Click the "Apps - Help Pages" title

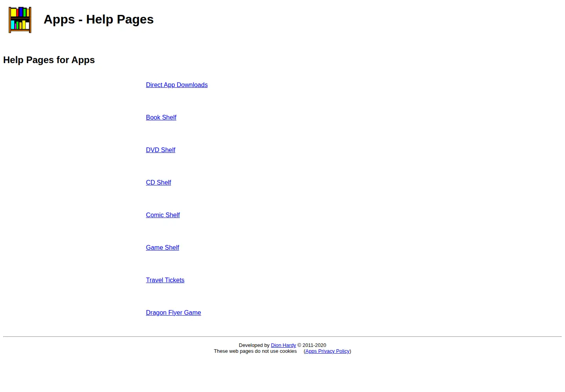tap(98, 19)
